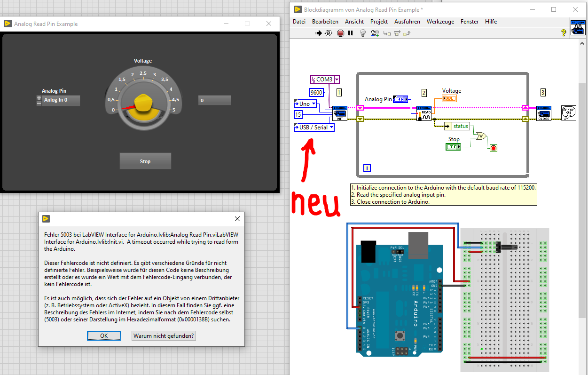This screenshot has width=588, height=375.
Task: Click the diagram comment text box
Action: coord(443,194)
